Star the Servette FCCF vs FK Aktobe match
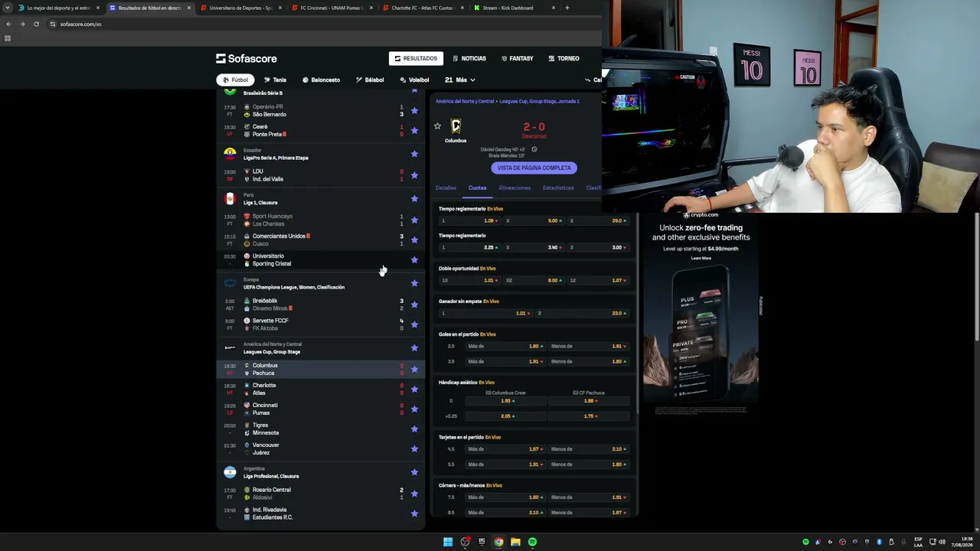Screen dimensions: 980x551 pos(414,324)
